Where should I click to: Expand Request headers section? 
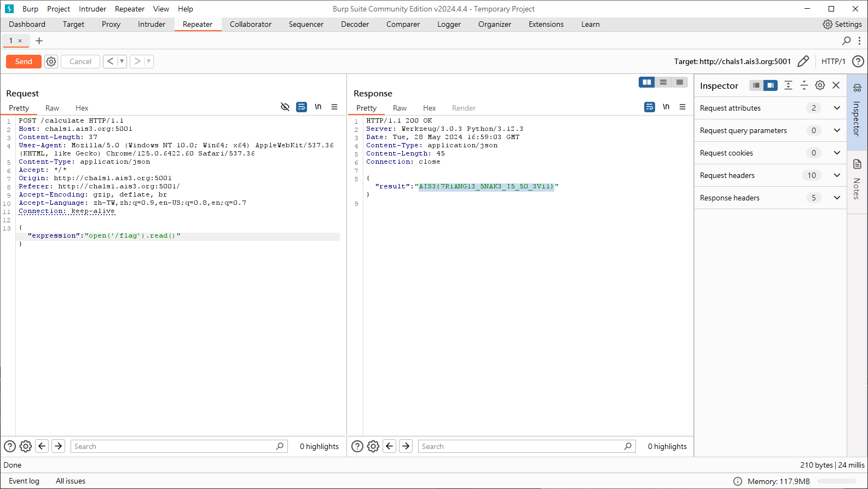tap(837, 175)
